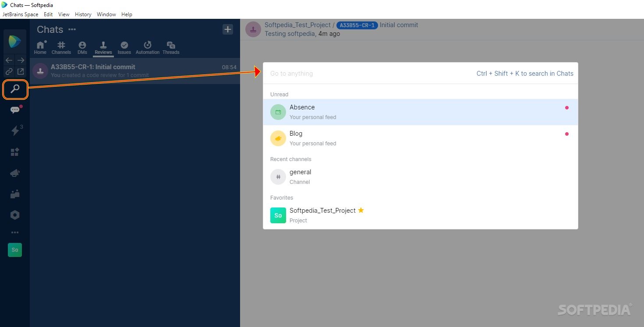Open the Help menu

coord(127,14)
